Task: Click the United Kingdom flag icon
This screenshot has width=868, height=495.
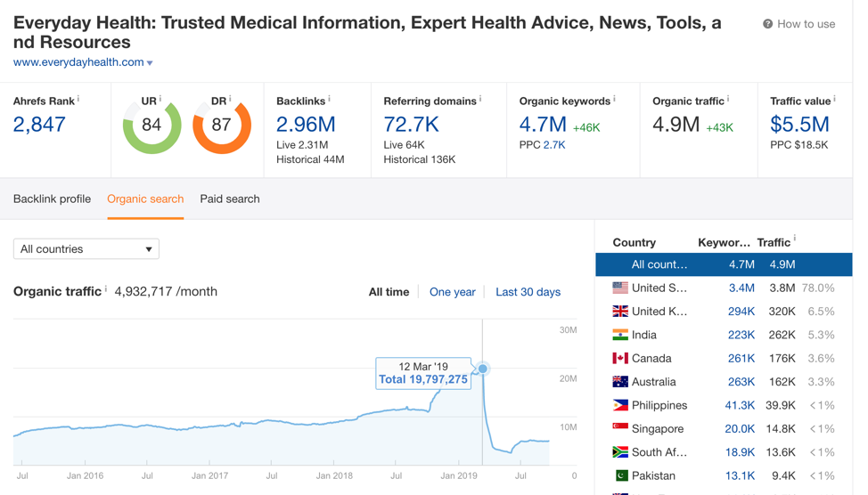Action: (x=620, y=312)
